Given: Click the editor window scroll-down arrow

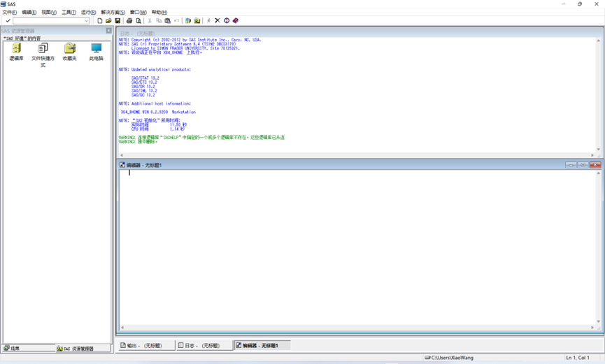Looking at the screenshot, I should [x=599, y=321].
